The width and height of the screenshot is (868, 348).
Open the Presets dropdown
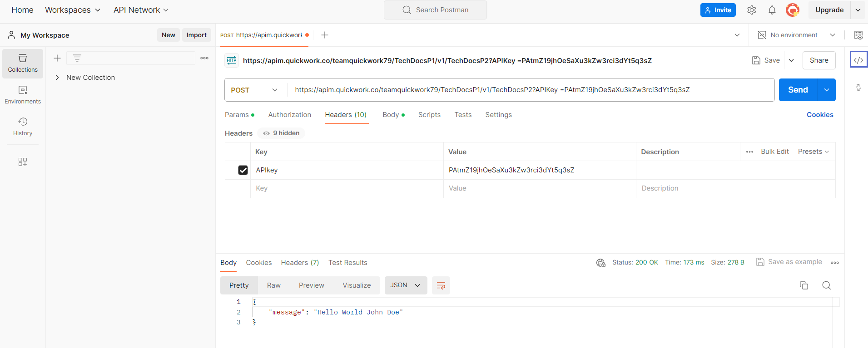click(813, 152)
